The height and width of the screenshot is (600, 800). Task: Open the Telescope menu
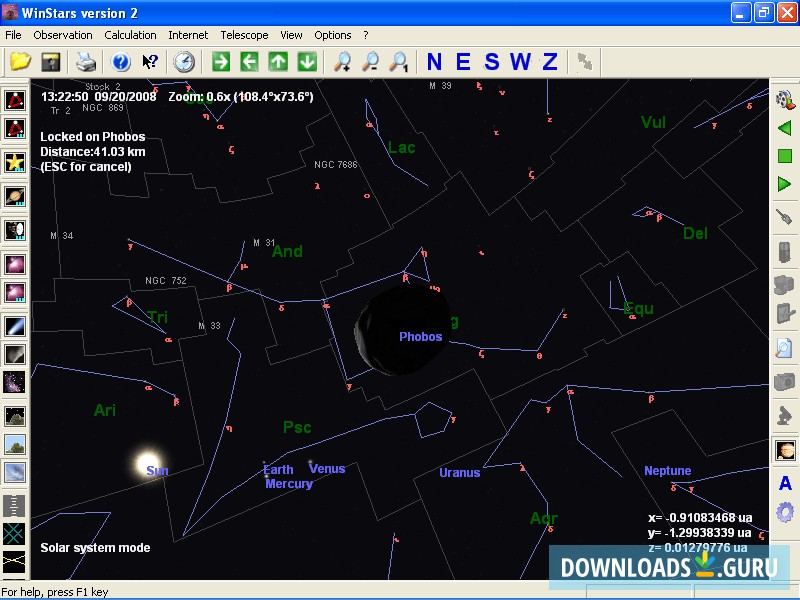[x=244, y=34]
